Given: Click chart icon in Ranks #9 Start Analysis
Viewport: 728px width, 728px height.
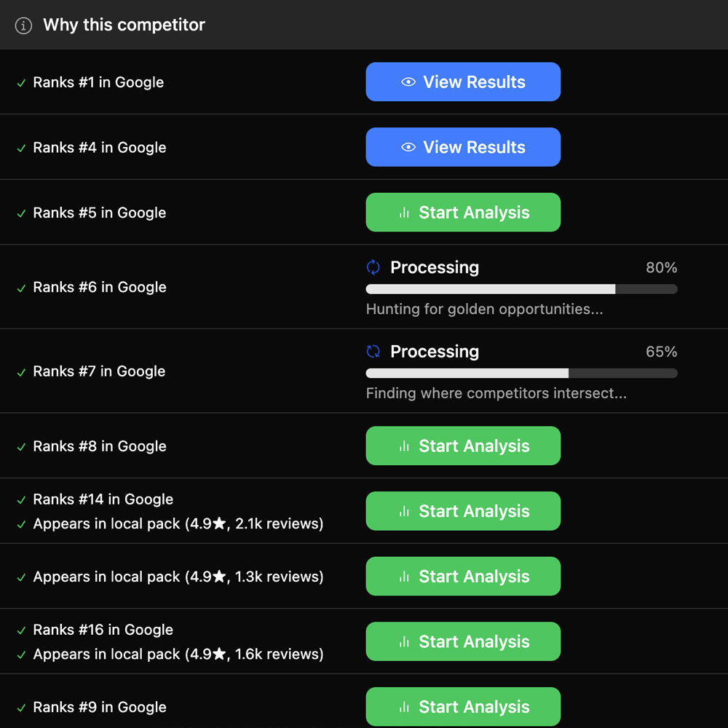Looking at the screenshot, I should [x=404, y=707].
